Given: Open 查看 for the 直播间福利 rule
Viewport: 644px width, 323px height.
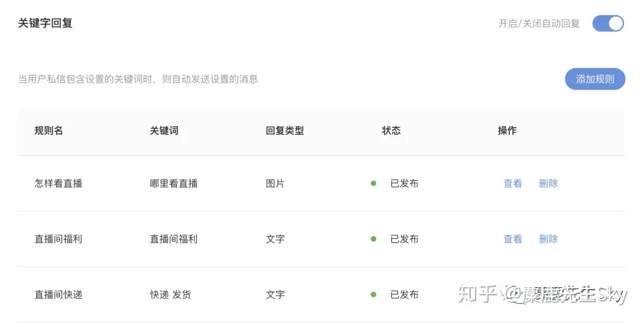Looking at the screenshot, I should coord(513,239).
